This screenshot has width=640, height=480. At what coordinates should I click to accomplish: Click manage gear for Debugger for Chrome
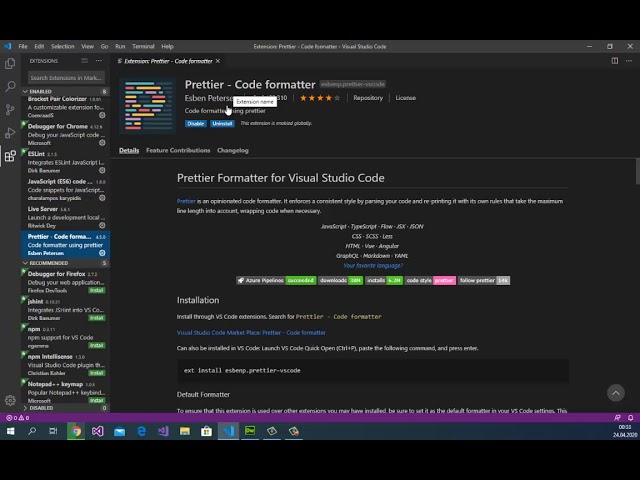coord(102,143)
